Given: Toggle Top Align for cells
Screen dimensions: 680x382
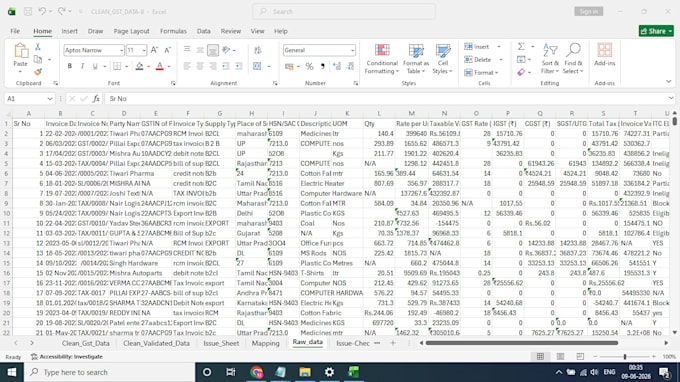Looking at the screenshot, I should coord(187,49).
